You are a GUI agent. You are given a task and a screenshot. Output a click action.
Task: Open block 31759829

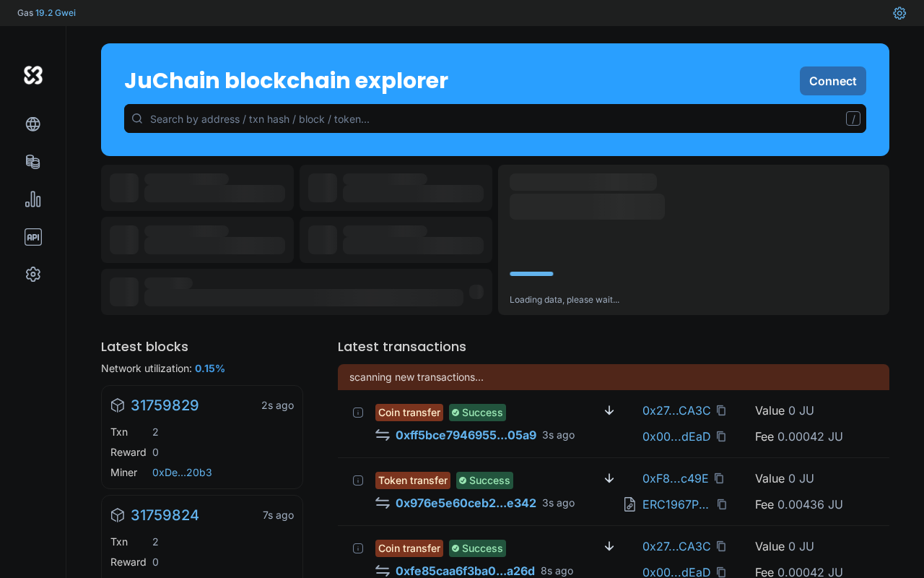tap(165, 405)
